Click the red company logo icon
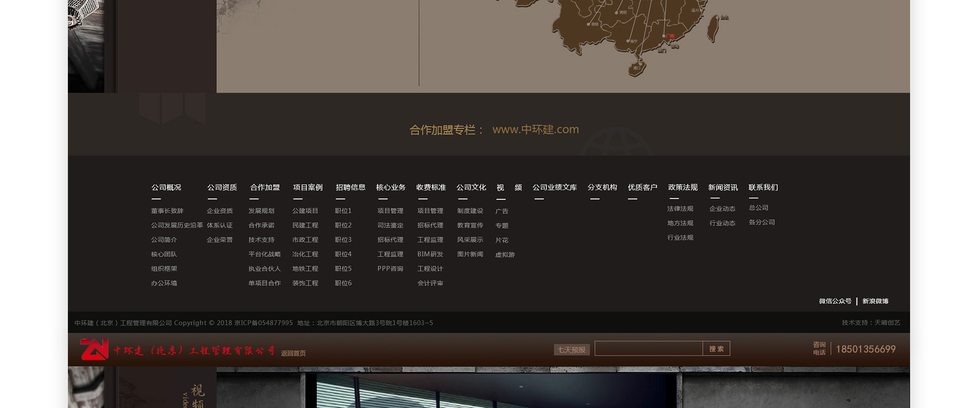This screenshot has height=408, width=980. coord(94,349)
